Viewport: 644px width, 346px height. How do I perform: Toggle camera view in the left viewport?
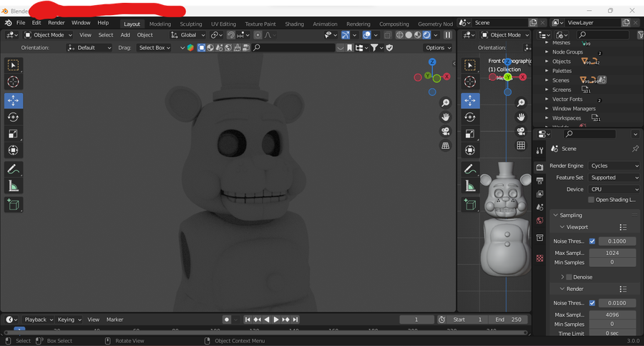(x=445, y=131)
